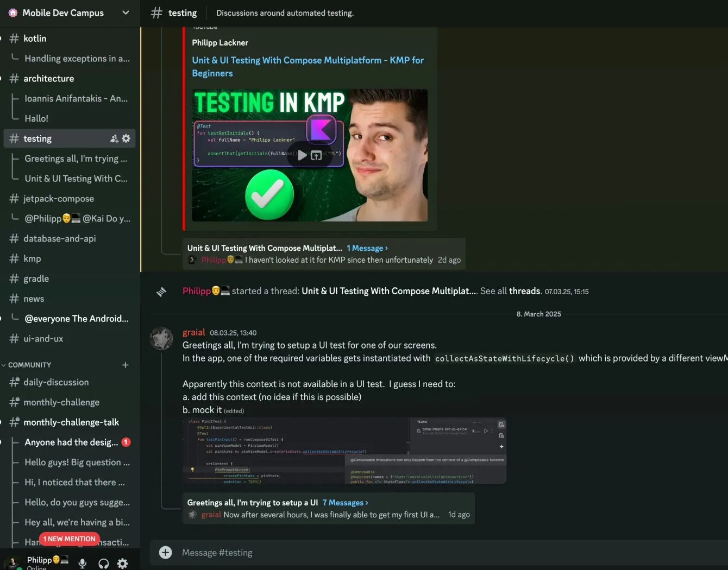Jump to the 1 NEW MENTION badge
The height and width of the screenshot is (570, 728).
[x=70, y=539]
